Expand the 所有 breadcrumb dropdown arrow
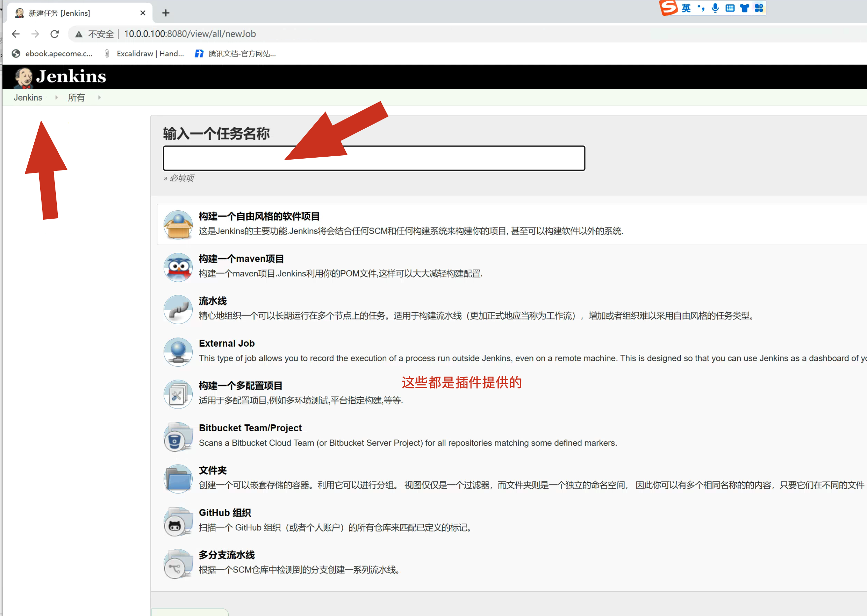The height and width of the screenshot is (616, 867). click(x=99, y=98)
